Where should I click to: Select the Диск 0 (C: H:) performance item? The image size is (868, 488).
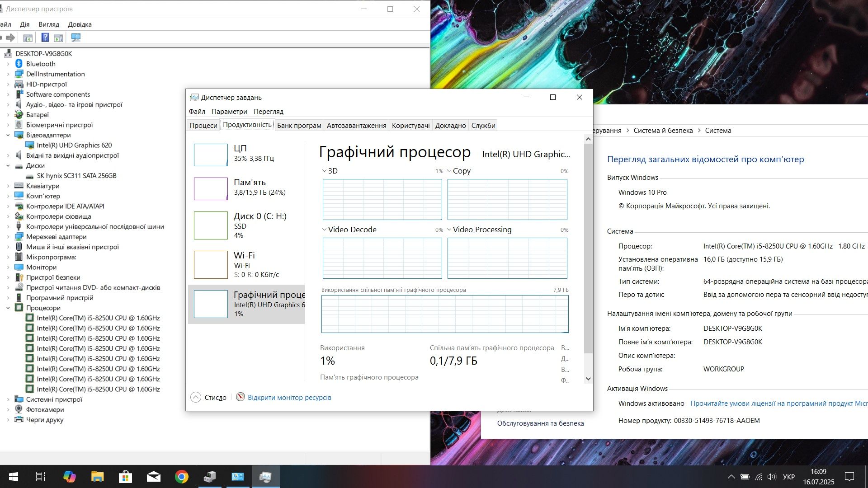246,225
